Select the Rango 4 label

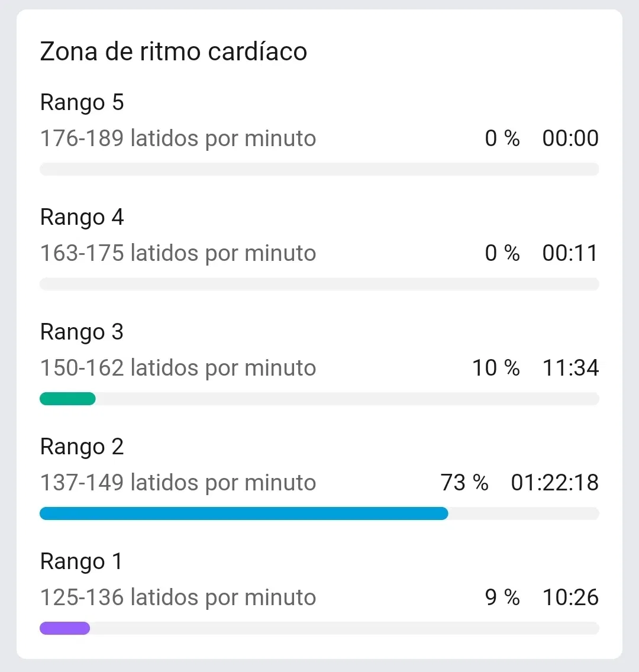[x=82, y=217]
